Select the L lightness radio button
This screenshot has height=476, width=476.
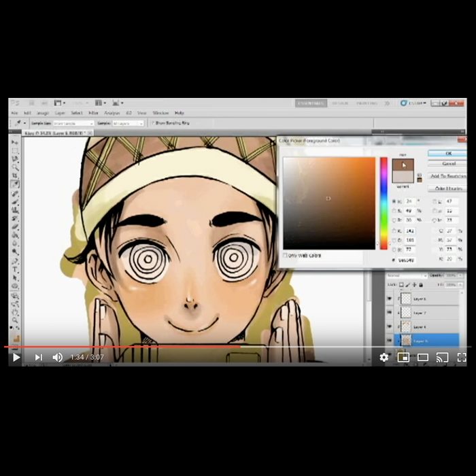click(x=435, y=201)
